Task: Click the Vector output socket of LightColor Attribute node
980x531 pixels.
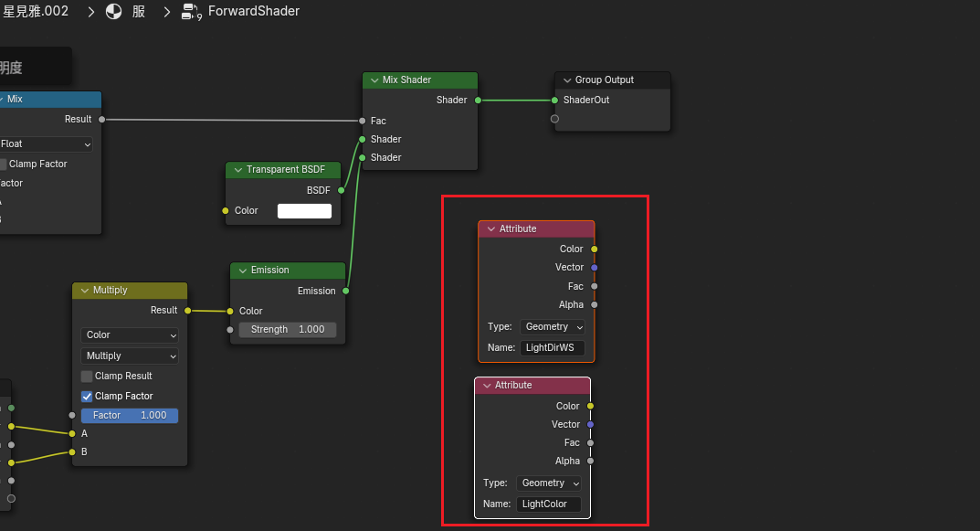Action: tap(591, 424)
